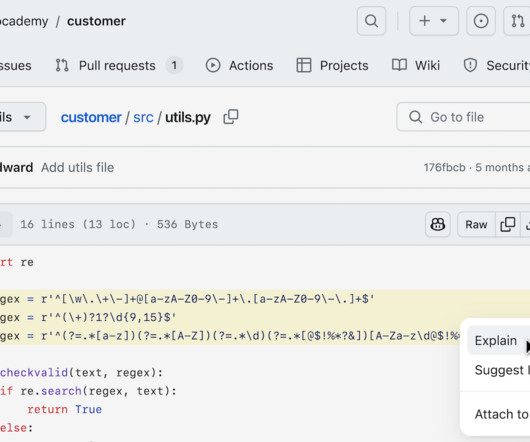The image size is (530, 442).
Task: Open Copilot menu icon in file toolbar
Action: [438, 224]
